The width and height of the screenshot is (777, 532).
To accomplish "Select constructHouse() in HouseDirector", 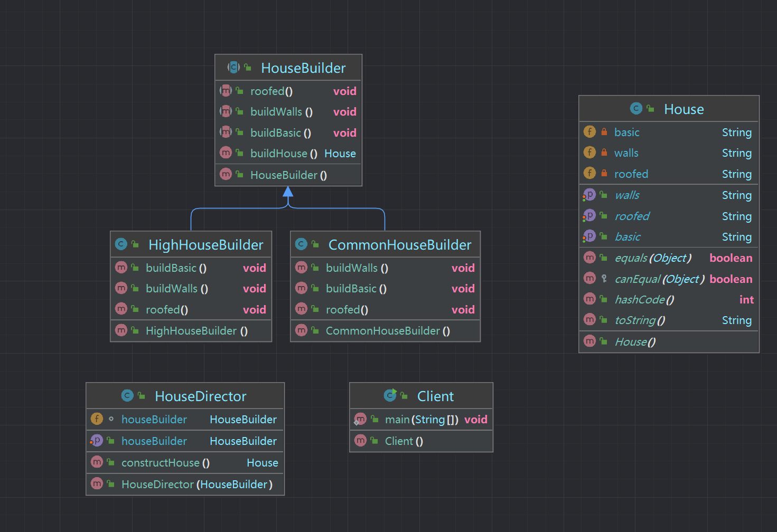I will pos(165,463).
